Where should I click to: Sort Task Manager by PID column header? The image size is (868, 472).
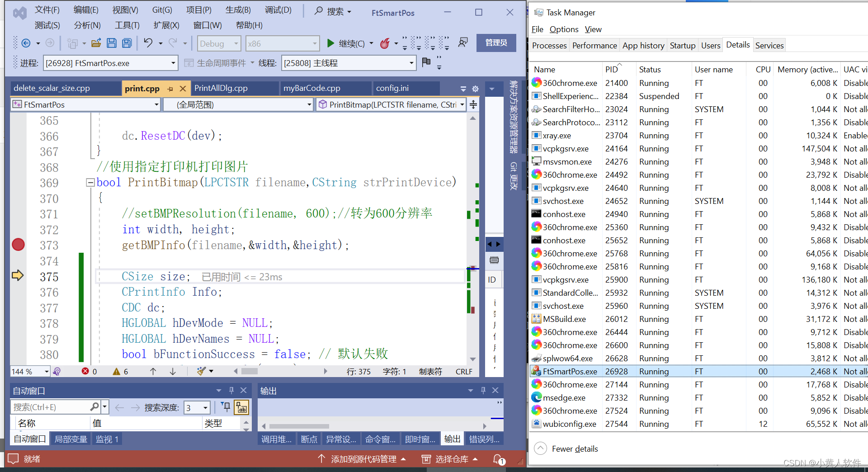(x=611, y=69)
